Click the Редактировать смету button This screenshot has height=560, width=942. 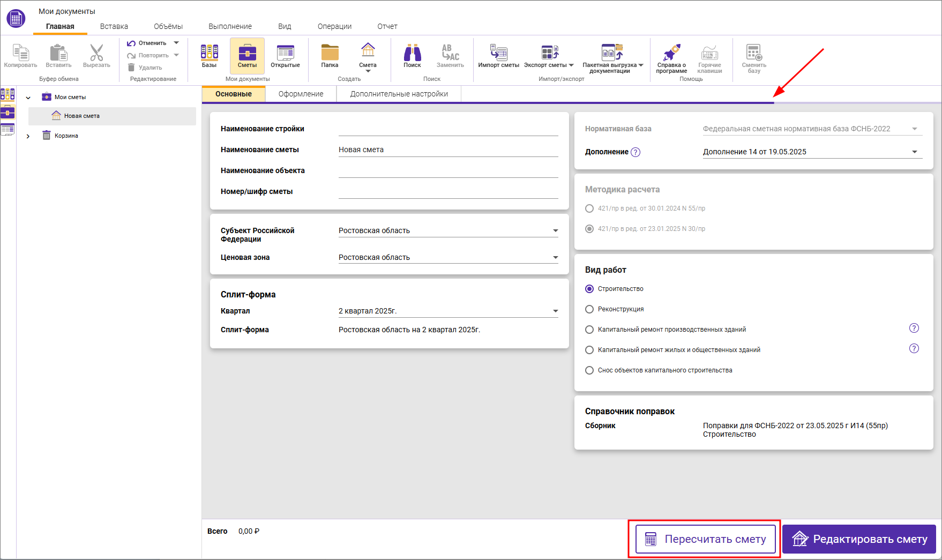pyautogui.click(x=859, y=539)
